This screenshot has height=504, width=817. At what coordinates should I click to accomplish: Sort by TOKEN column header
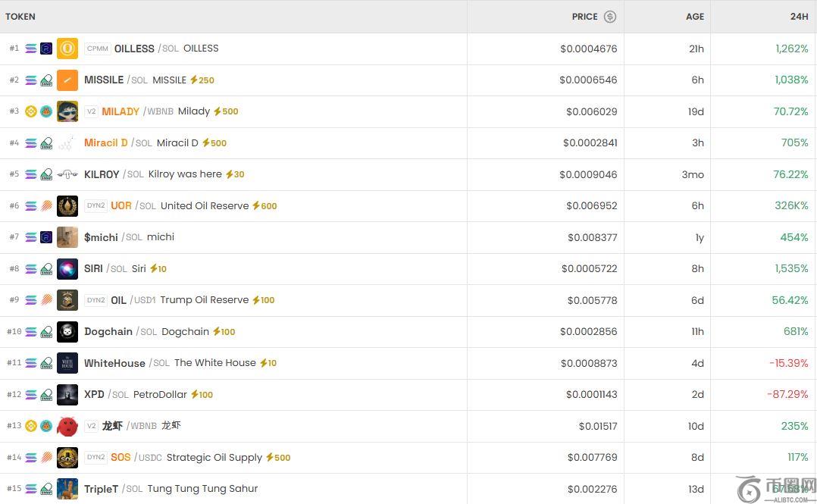tap(20, 17)
